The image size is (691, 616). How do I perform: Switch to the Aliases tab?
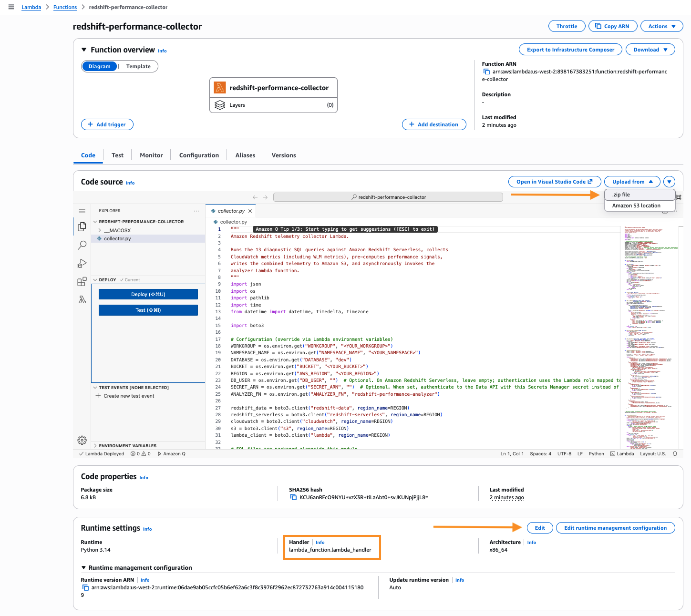pyautogui.click(x=245, y=155)
